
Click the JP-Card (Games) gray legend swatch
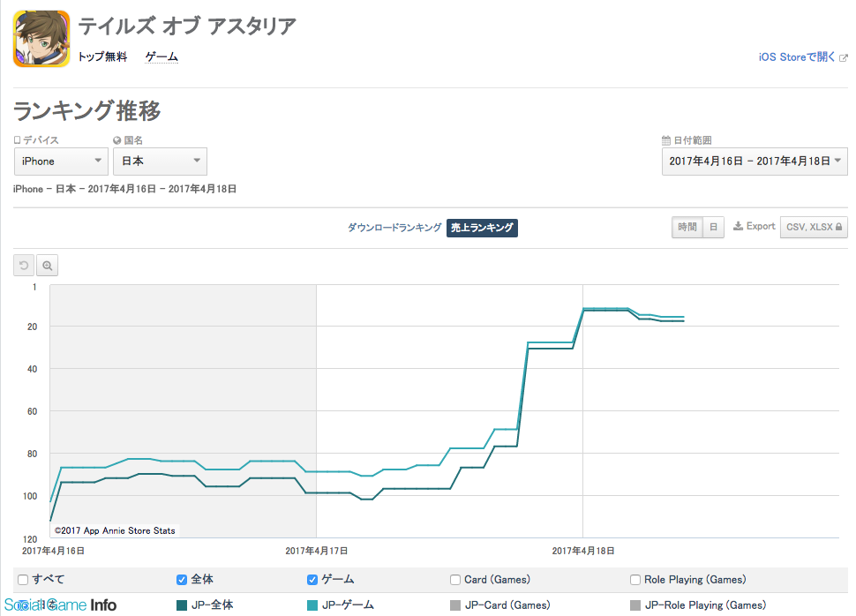(x=455, y=605)
